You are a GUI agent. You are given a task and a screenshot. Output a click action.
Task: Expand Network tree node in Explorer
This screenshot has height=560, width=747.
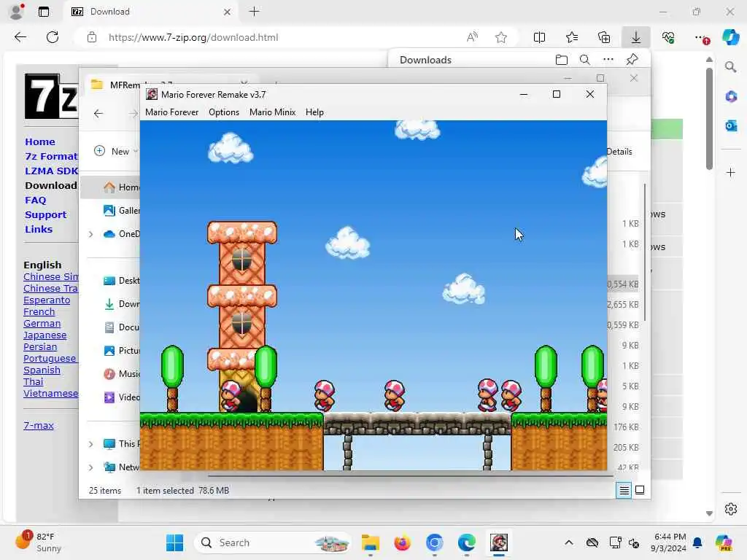90,467
